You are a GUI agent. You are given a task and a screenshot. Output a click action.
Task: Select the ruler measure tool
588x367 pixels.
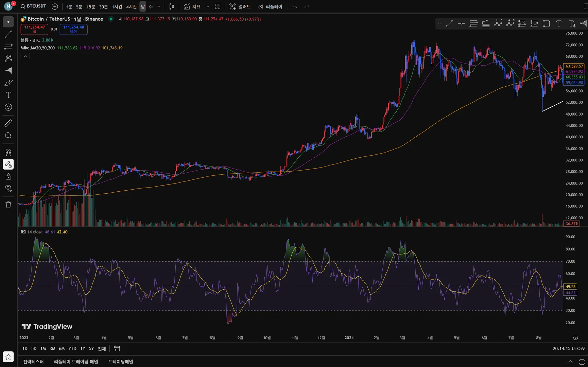pos(8,123)
